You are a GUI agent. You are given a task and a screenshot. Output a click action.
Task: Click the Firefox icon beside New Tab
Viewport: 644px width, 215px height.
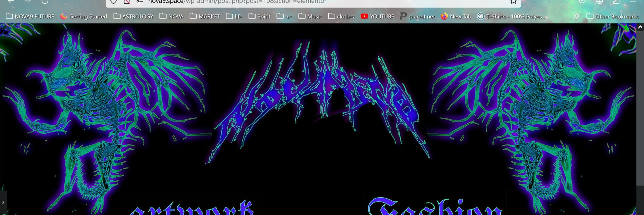(x=444, y=16)
